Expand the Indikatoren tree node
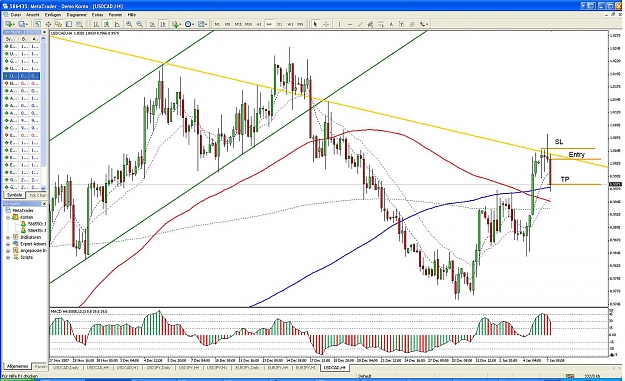Viewport: 625px width, 381px height. 8,238
